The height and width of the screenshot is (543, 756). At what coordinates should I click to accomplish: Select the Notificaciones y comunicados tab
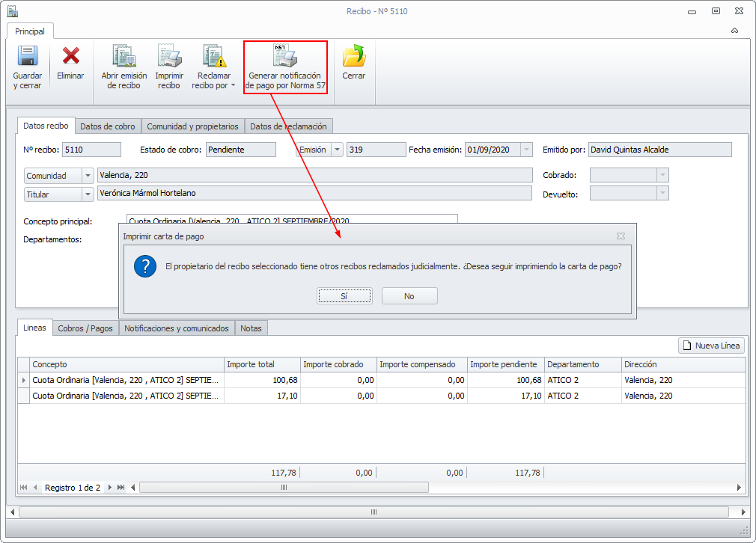pyautogui.click(x=176, y=328)
